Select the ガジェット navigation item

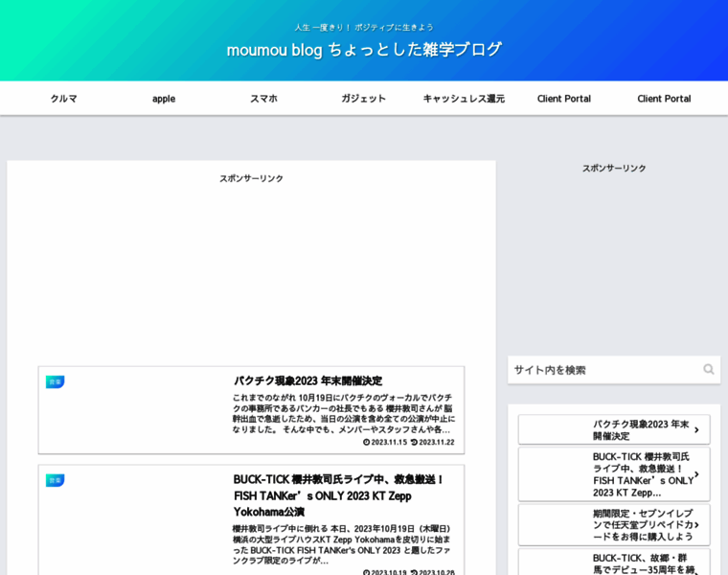pos(364,98)
